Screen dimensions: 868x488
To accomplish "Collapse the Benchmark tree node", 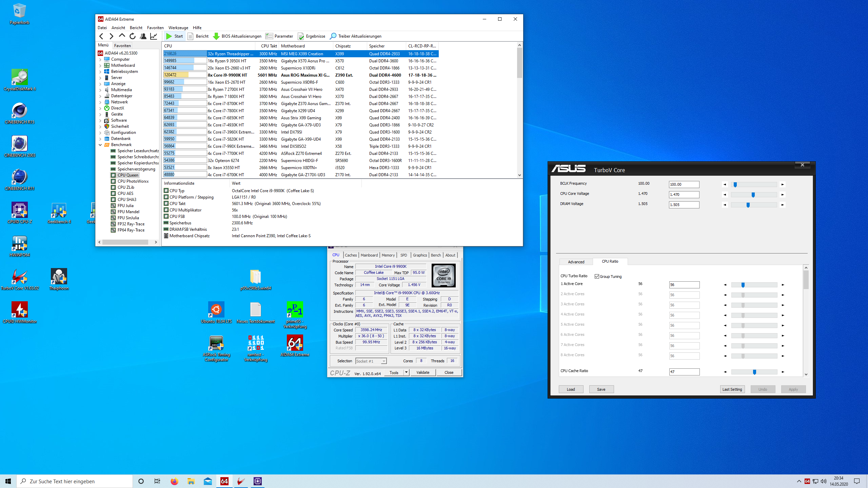I will tap(100, 145).
